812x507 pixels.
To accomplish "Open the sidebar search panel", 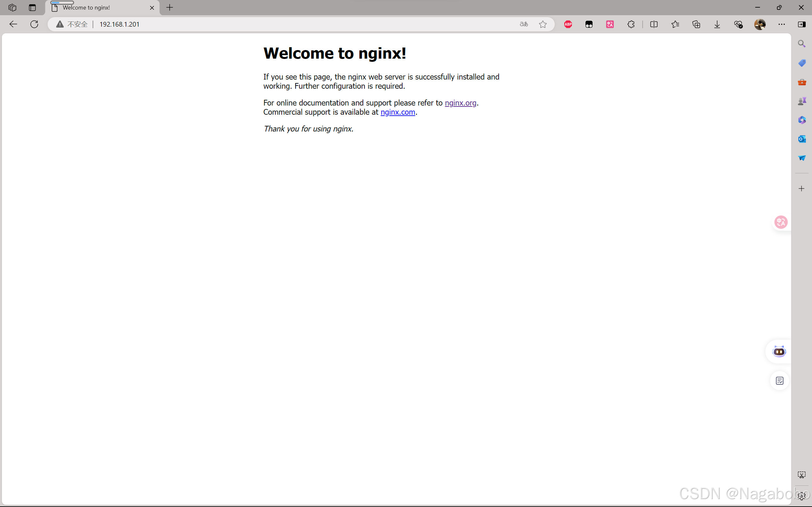I will [x=802, y=43].
